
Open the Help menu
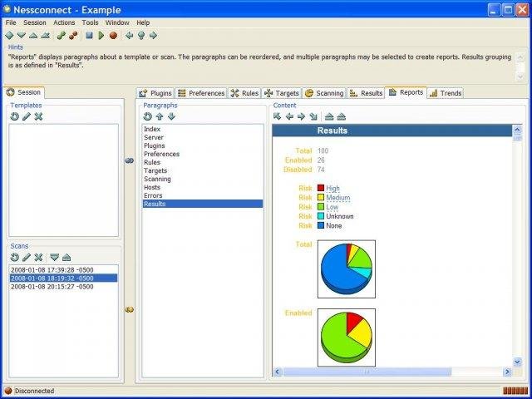[x=143, y=22]
